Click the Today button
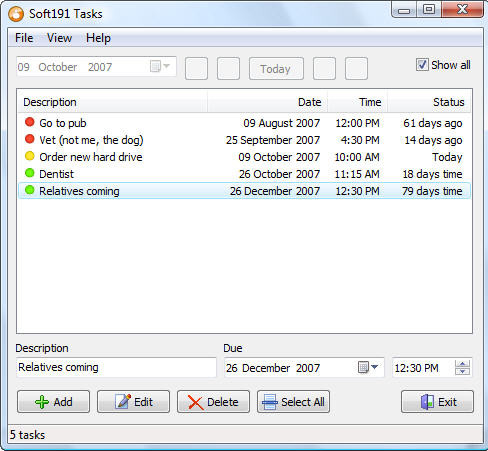Image resolution: width=488 pixels, height=451 pixels. pos(276,69)
